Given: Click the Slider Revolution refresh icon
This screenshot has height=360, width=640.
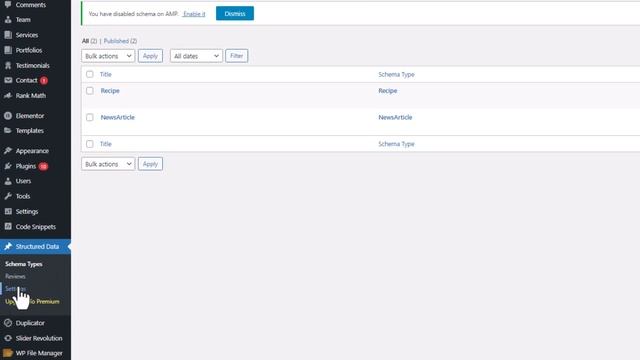Looking at the screenshot, I should (8, 338).
